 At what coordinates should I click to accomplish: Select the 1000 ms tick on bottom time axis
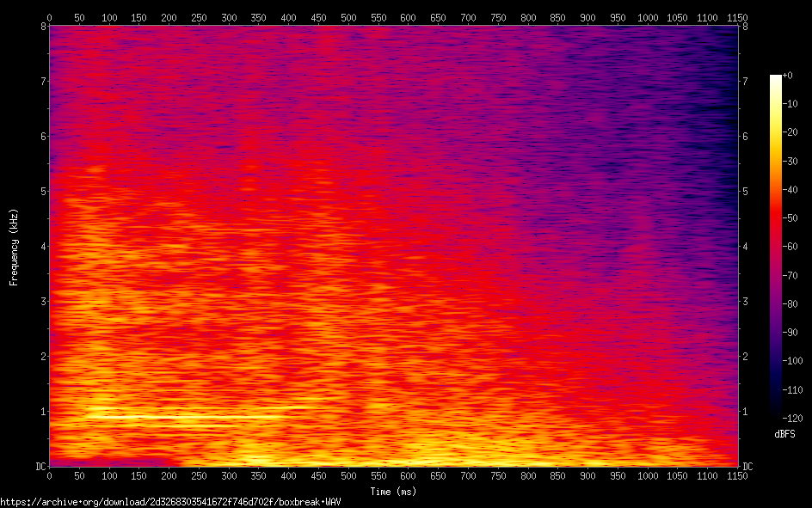(x=648, y=475)
